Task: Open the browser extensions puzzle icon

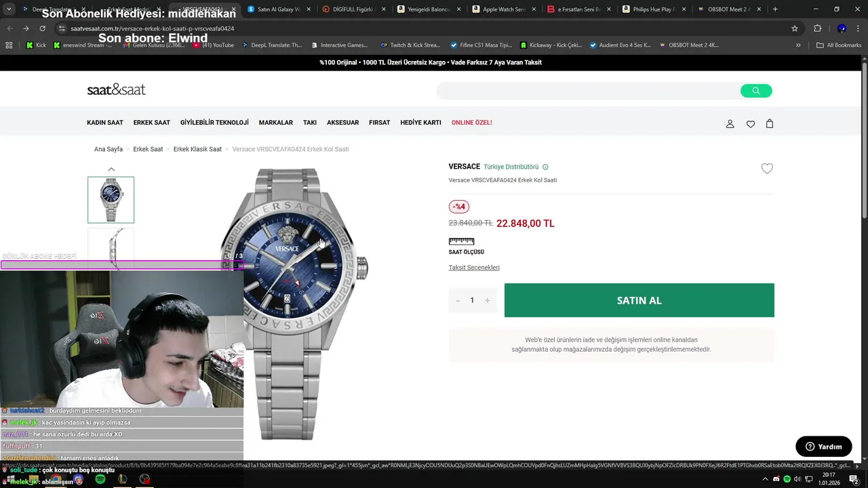Action: pos(817,28)
